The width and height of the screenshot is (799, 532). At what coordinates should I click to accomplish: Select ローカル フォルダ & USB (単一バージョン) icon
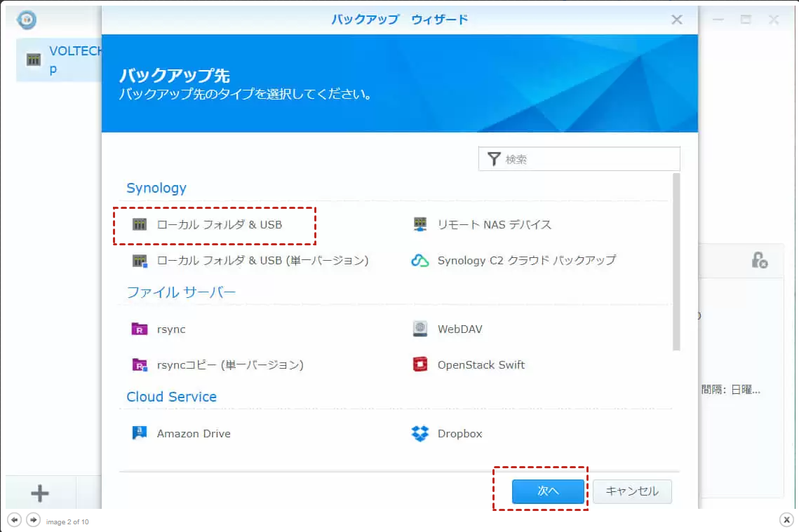(x=140, y=261)
